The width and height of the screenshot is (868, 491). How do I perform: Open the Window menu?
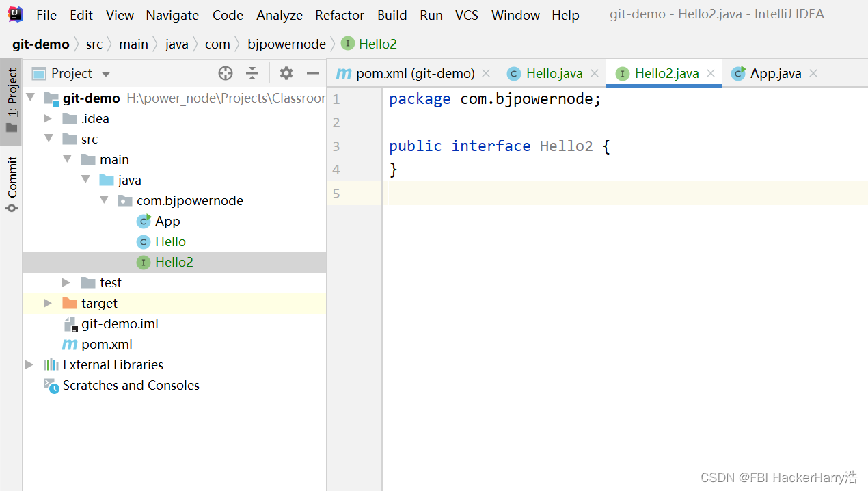[515, 15]
